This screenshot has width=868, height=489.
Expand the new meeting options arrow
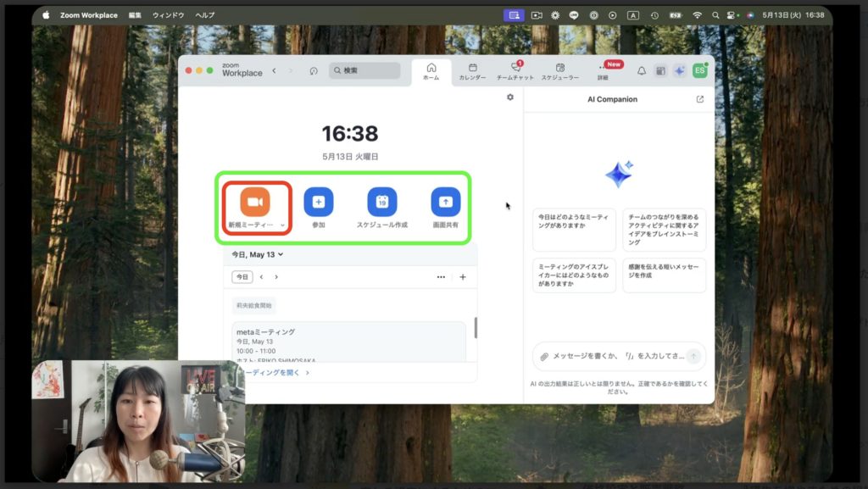click(x=282, y=225)
